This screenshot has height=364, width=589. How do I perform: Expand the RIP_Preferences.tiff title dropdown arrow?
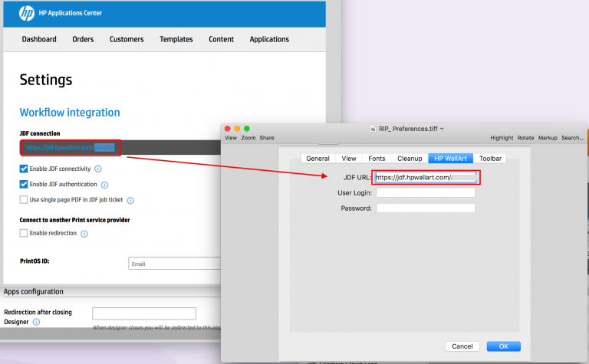point(442,129)
